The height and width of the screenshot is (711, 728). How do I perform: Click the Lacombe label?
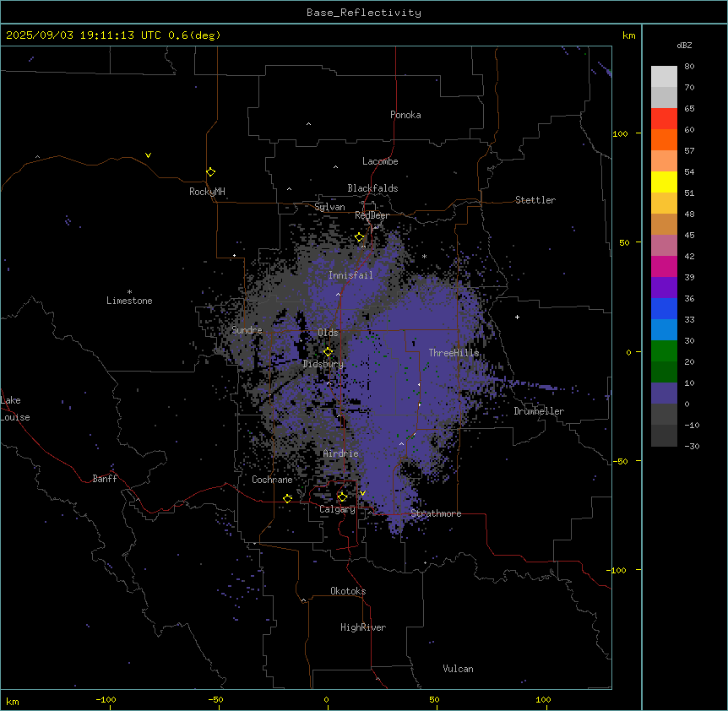380,161
